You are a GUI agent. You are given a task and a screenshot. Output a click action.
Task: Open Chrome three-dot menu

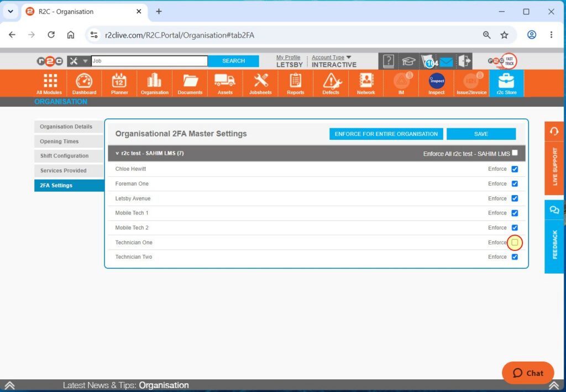click(551, 35)
